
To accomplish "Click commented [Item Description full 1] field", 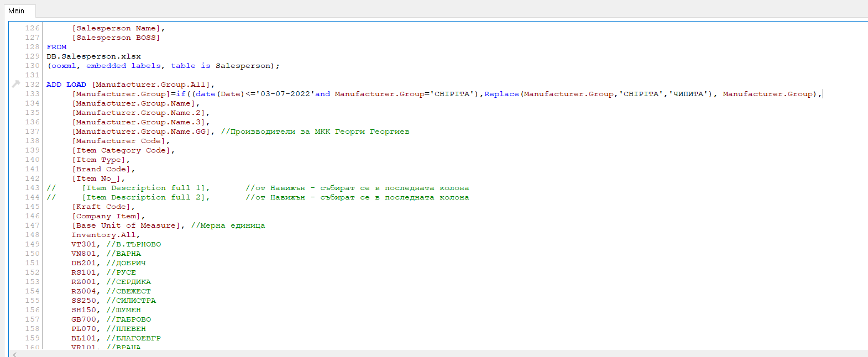I will click(x=144, y=188).
